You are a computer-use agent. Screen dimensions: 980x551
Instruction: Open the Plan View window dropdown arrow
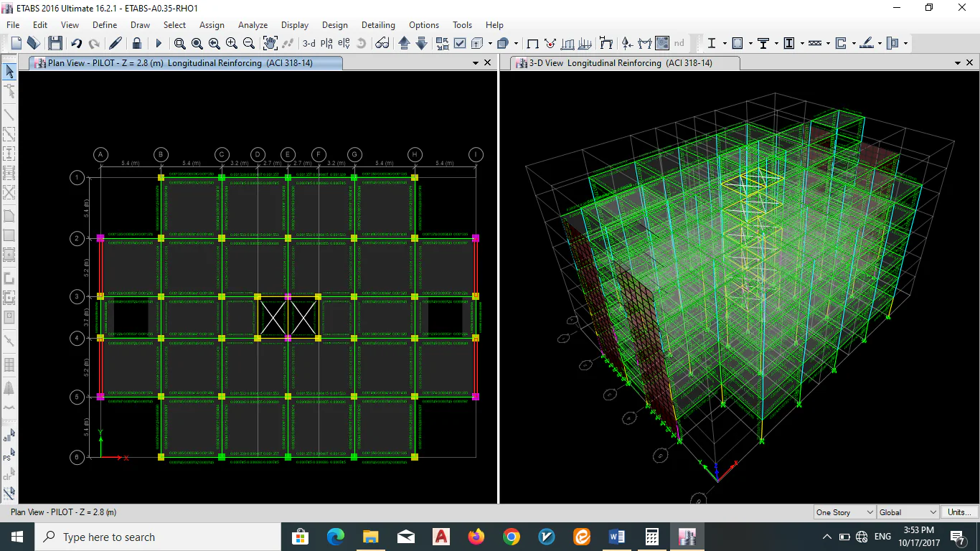476,63
